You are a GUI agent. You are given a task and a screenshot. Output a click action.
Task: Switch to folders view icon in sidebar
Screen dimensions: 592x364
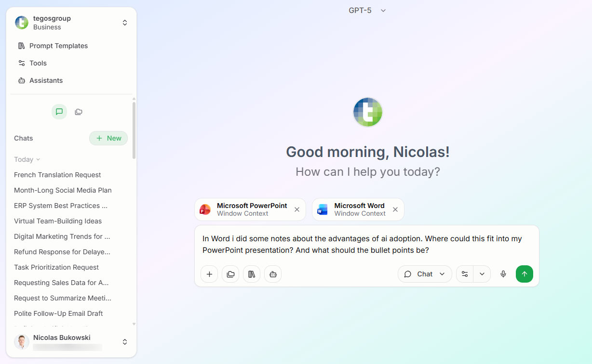tap(79, 112)
